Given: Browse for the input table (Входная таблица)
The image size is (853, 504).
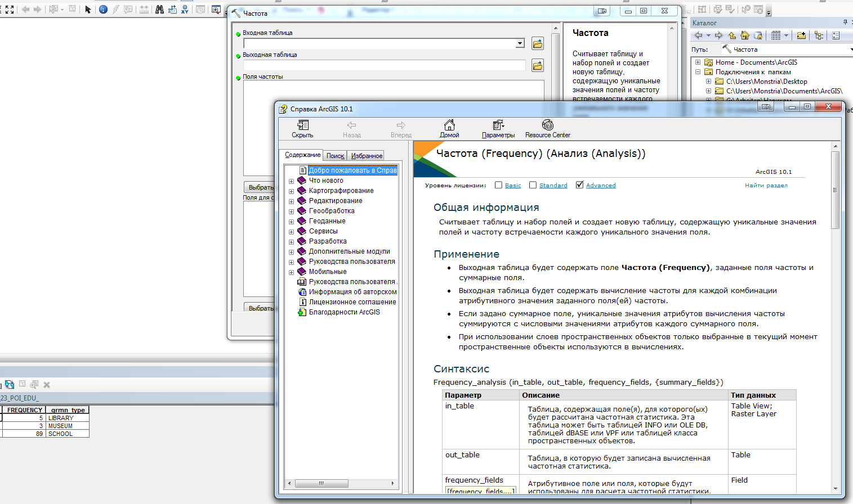Looking at the screenshot, I should (x=538, y=44).
